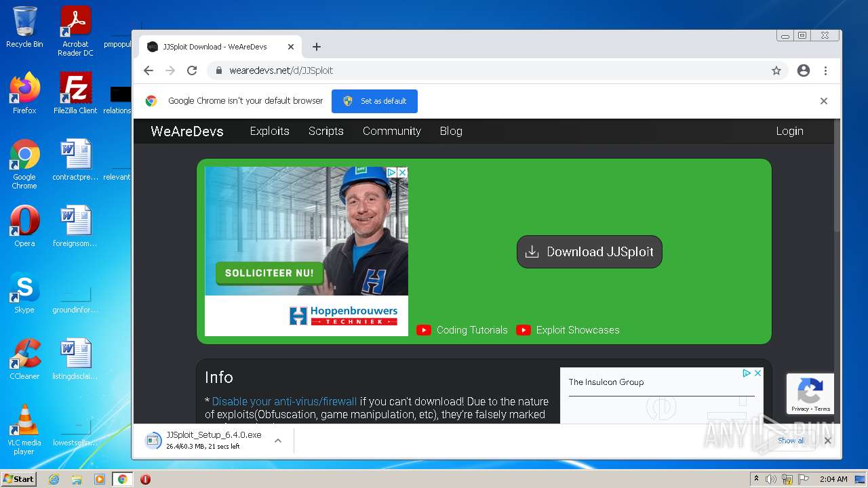Open the Blog menu item

click(x=451, y=131)
